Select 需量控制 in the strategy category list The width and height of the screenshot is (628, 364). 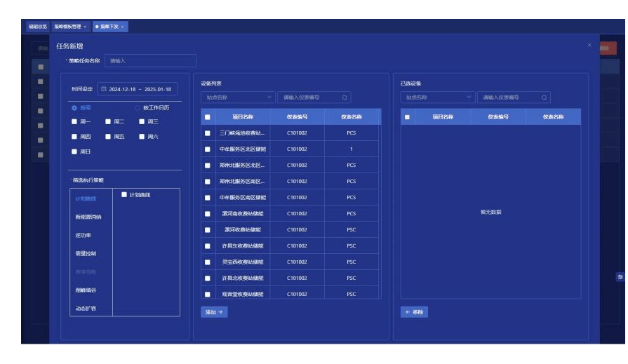pyautogui.click(x=86, y=253)
